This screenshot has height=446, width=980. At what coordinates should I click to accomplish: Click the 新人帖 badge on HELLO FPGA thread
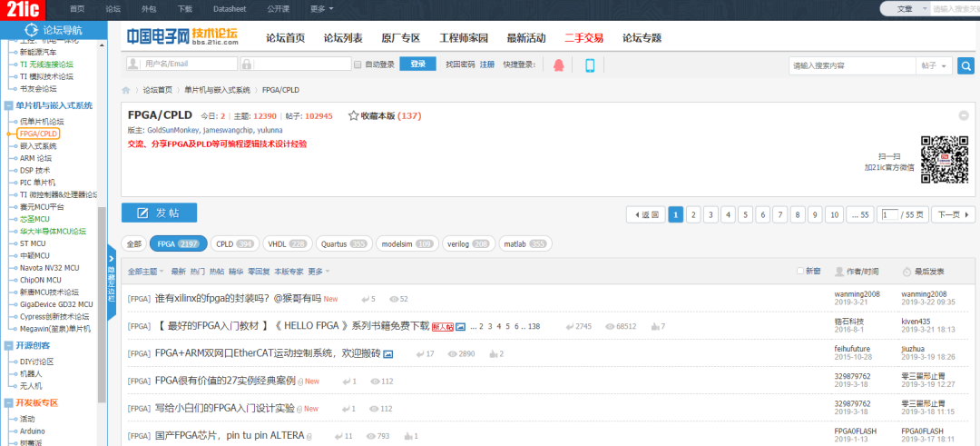442,326
